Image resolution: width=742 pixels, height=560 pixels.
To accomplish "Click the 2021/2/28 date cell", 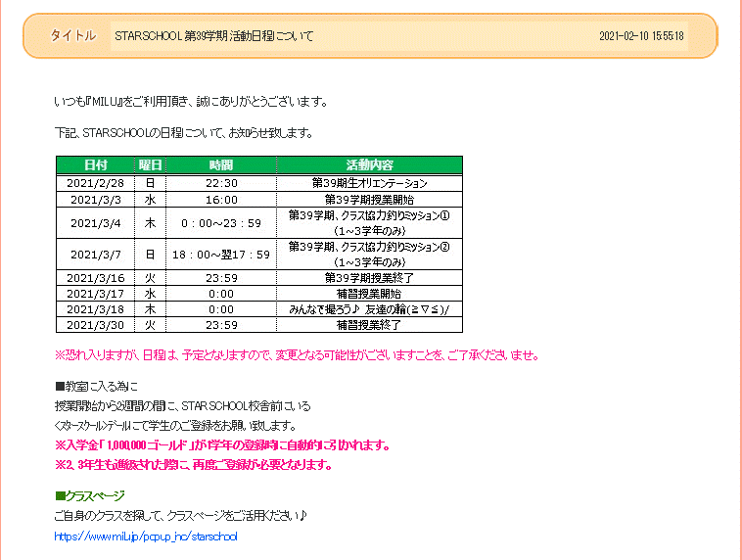I will (96, 183).
